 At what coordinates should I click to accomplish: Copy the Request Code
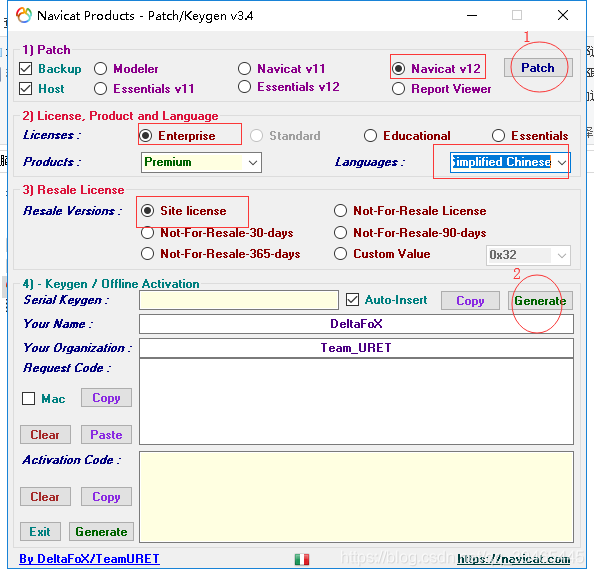106,398
